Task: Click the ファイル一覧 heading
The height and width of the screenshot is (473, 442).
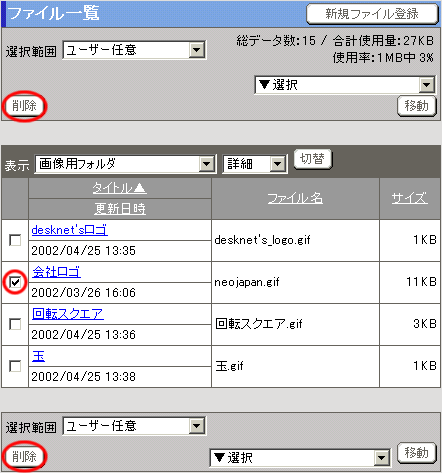Action: point(53,14)
